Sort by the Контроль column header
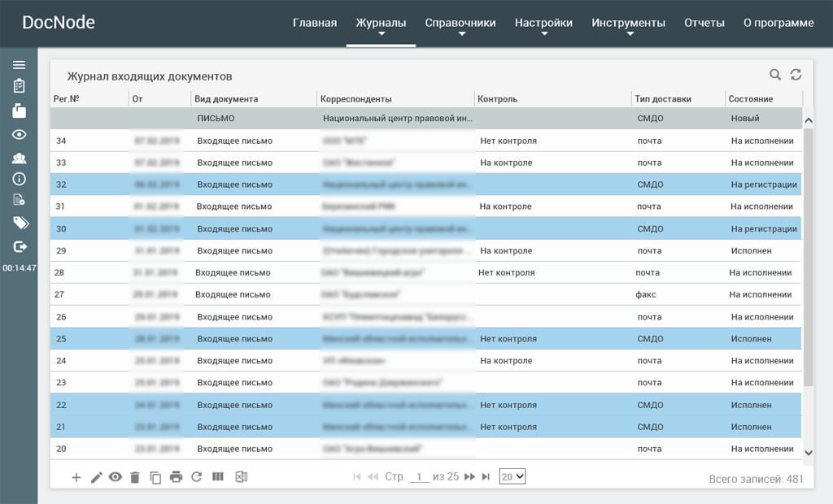833x504 pixels. pyautogui.click(x=497, y=99)
